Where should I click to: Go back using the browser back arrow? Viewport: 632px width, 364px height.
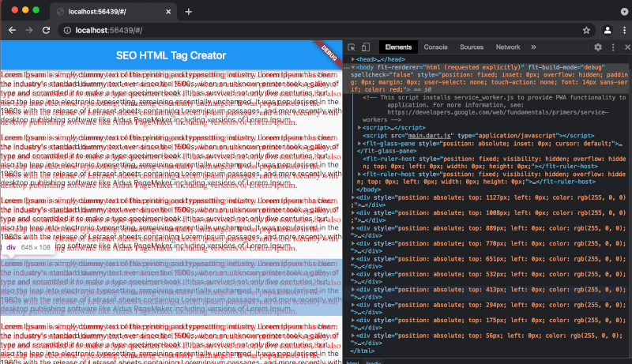pos(12,30)
